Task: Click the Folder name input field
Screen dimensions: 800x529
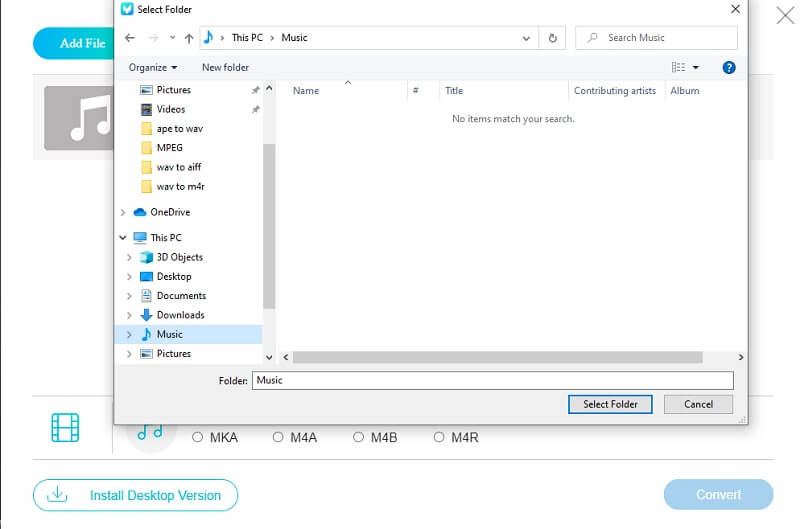Action: 493,381
